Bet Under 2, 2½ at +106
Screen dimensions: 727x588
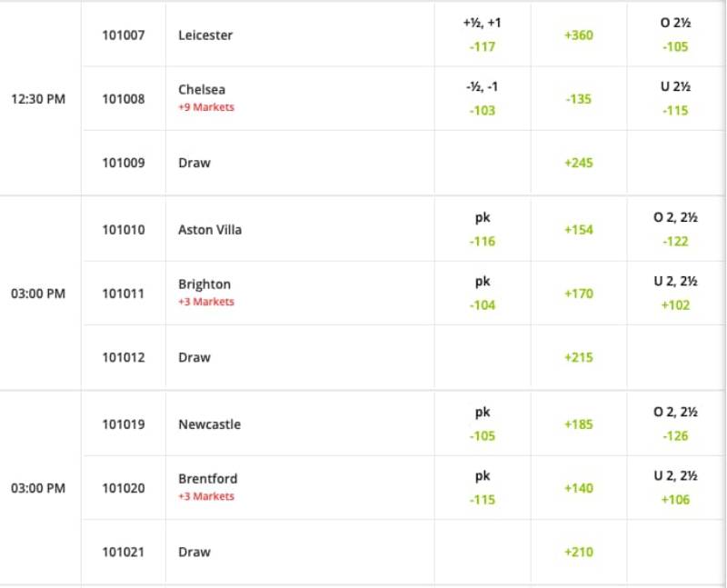tap(675, 499)
